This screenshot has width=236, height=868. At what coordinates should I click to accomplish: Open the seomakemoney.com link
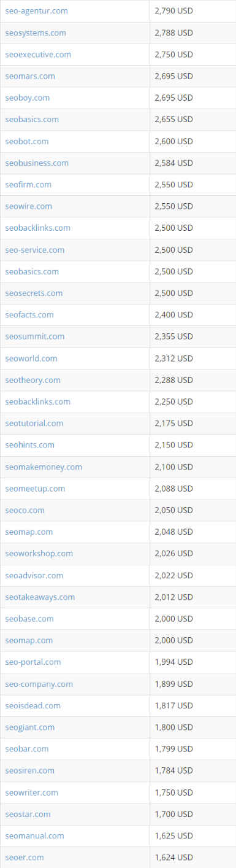44,467
